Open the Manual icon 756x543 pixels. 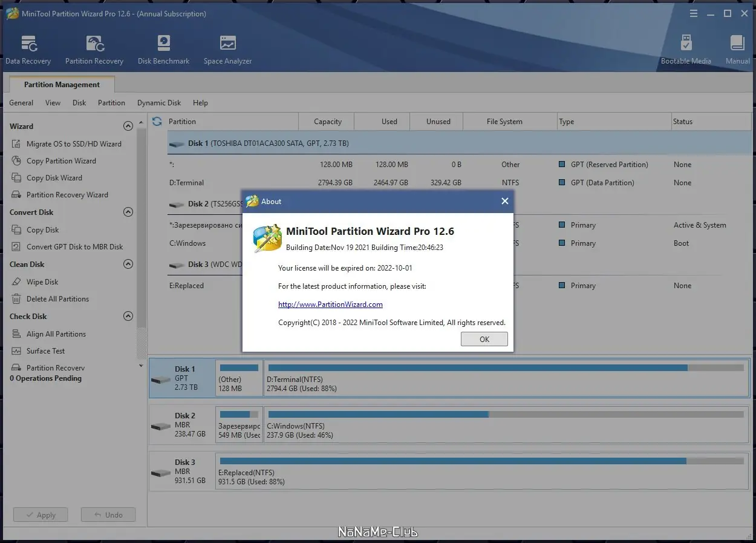tap(737, 50)
